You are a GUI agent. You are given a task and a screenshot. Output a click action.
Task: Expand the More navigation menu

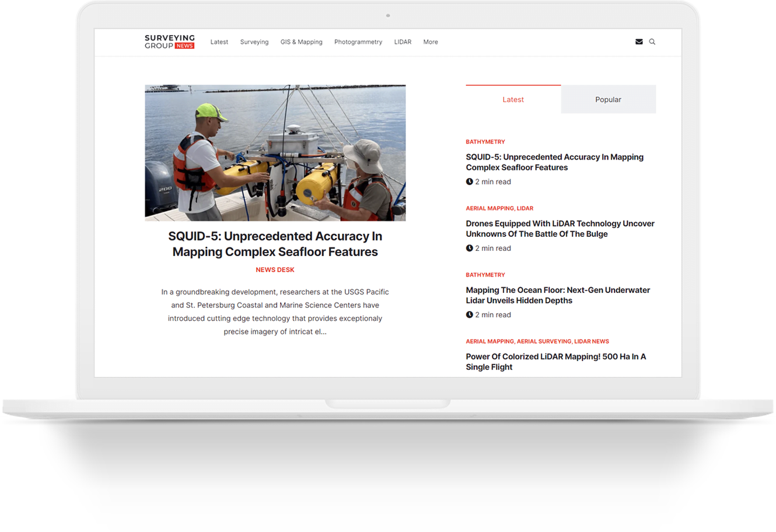click(431, 42)
